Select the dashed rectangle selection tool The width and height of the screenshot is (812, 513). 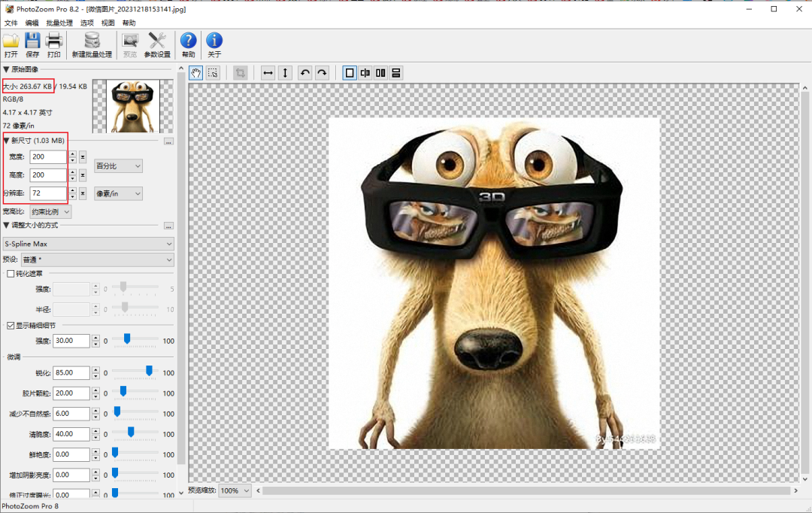(x=213, y=73)
